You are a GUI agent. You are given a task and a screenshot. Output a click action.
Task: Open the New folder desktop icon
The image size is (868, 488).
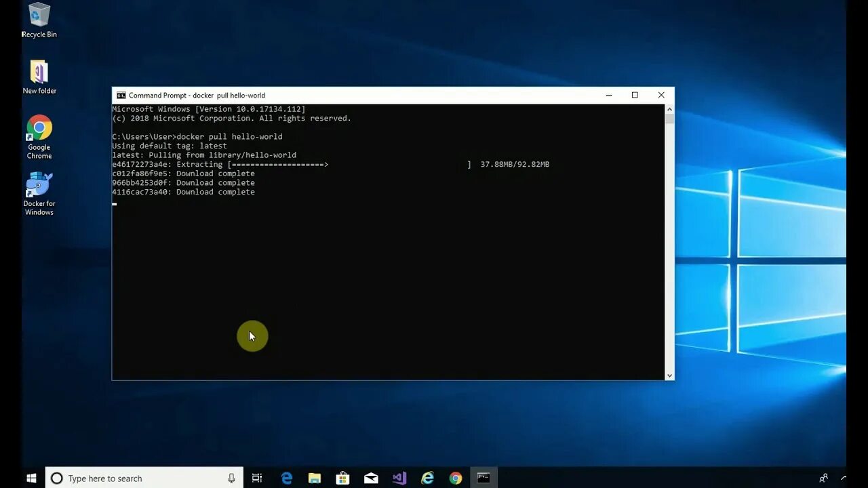coord(39,77)
